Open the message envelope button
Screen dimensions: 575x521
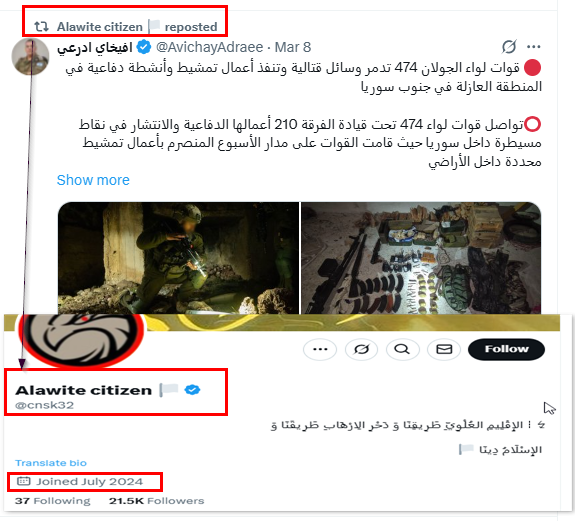click(x=444, y=349)
